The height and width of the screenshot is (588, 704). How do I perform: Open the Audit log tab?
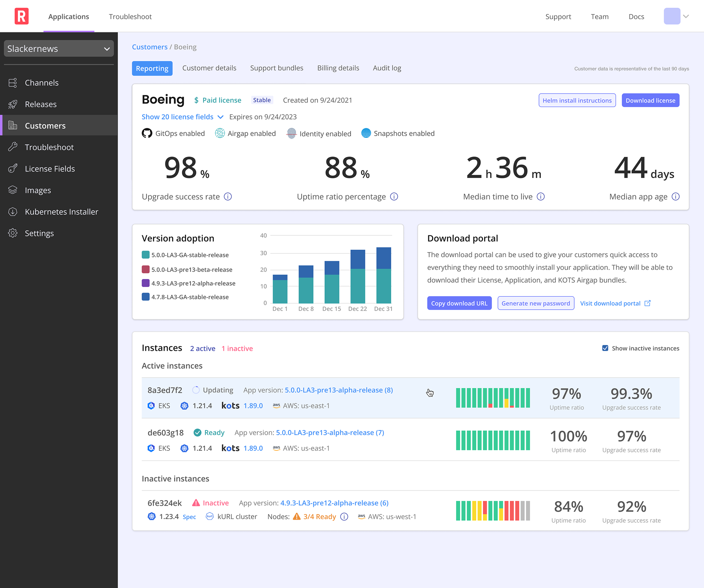387,68
